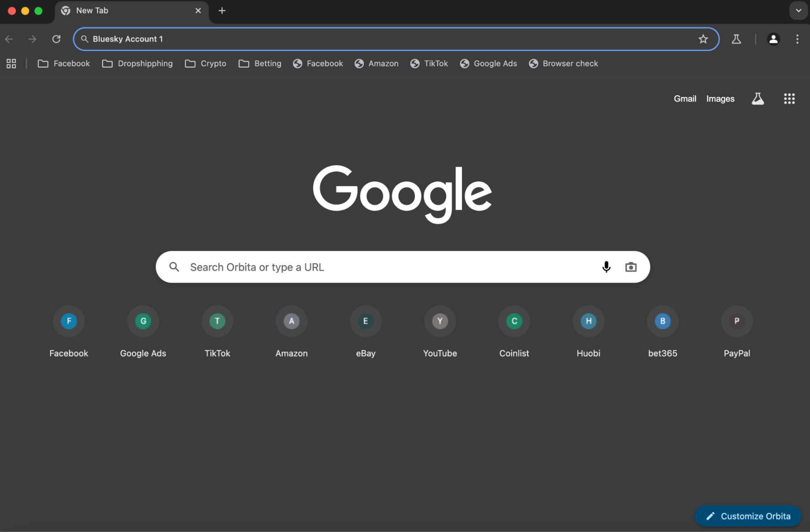Image resolution: width=810 pixels, height=532 pixels.
Task: Click the back navigation arrow
Action: point(9,39)
